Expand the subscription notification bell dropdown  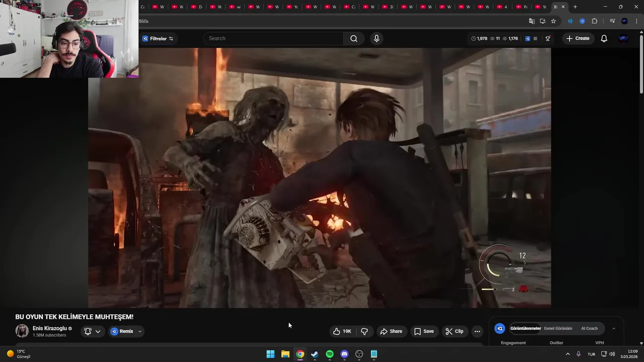tap(93, 331)
